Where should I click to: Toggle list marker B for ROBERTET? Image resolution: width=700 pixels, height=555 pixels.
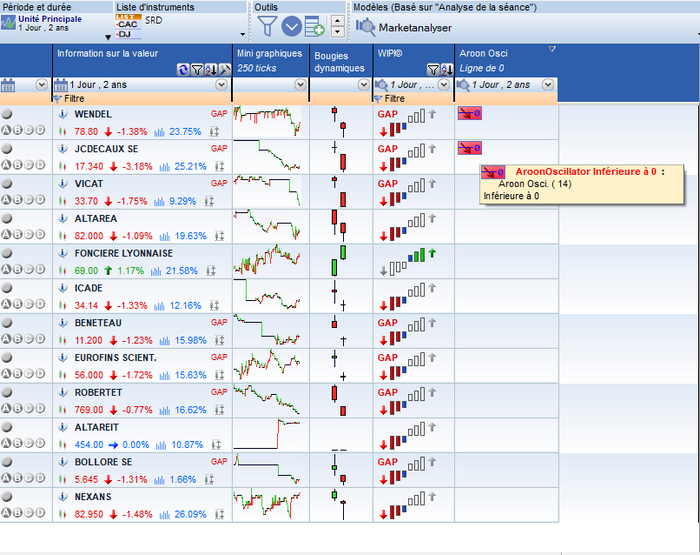point(17,409)
